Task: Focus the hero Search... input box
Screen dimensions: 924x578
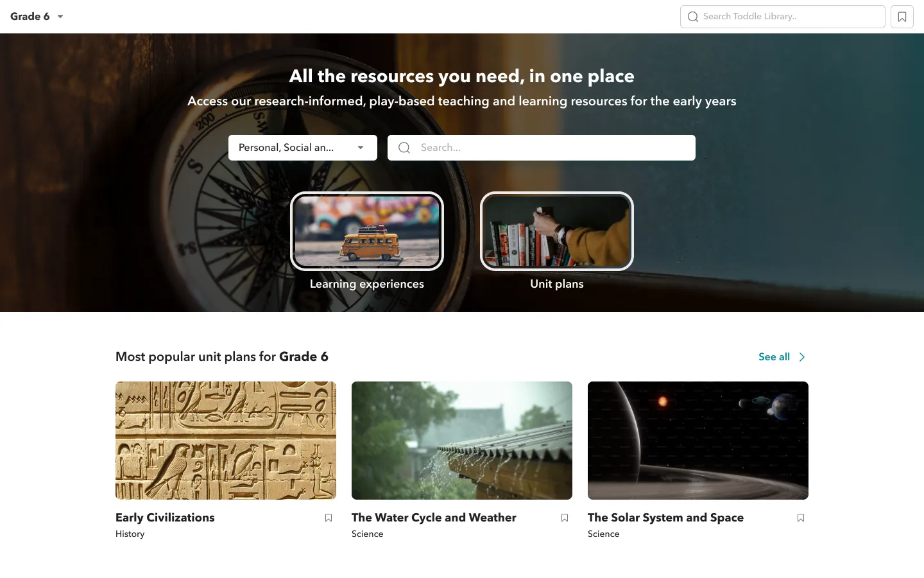Action: coord(552,148)
